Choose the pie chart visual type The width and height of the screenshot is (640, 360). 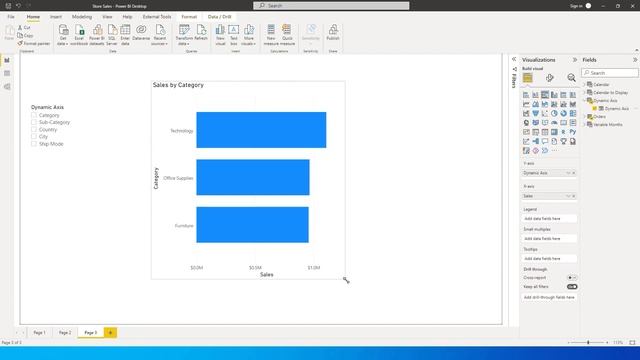click(x=554, y=113)
